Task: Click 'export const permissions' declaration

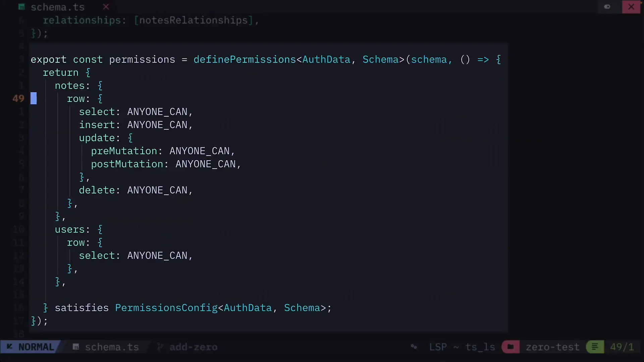Action: pos(103,60)
